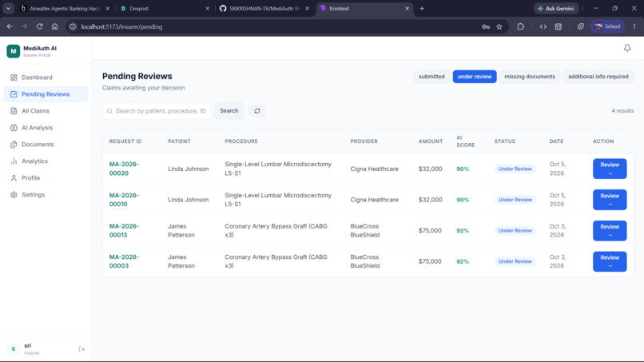Click the sri user avatar
Screen dimensions: 644x362
tap(13, 349)
